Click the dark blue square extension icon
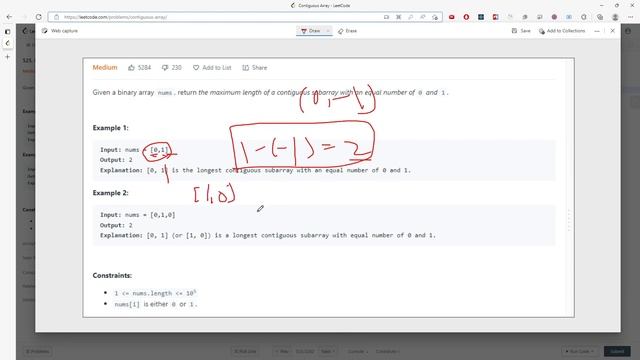This screenshot has width=640, height=360. 481,17
